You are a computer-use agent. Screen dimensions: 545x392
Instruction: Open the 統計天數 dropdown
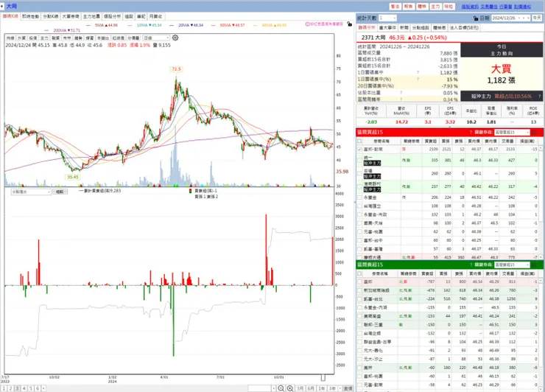pyautogui.click(x=387, y=18)
